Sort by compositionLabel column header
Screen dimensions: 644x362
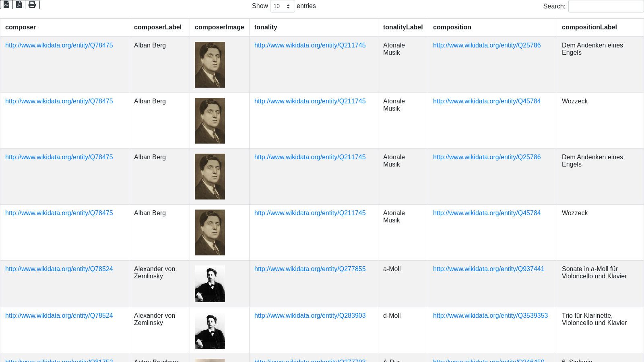click(589, 27)
